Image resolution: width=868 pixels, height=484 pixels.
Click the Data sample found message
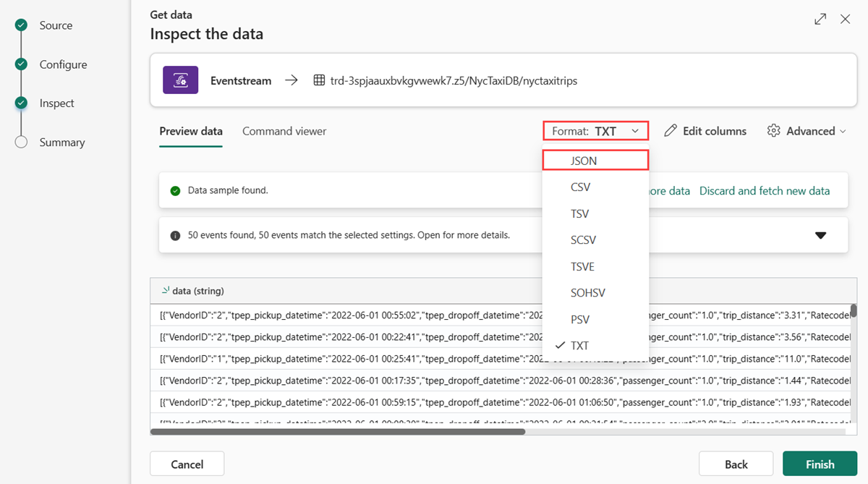pos(228,191)
